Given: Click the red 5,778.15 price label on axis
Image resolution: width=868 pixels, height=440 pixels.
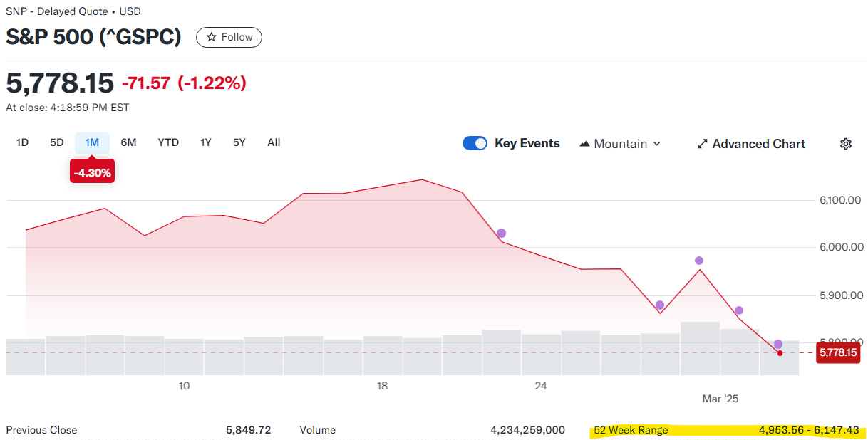Looking at the screenshot, I should coord(838,352).
